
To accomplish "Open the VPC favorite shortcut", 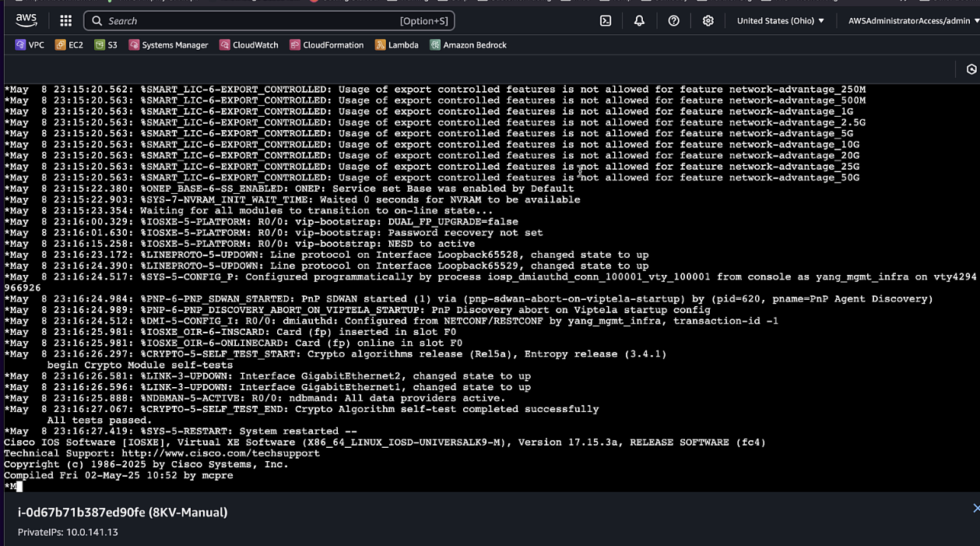I will (30, 45).
